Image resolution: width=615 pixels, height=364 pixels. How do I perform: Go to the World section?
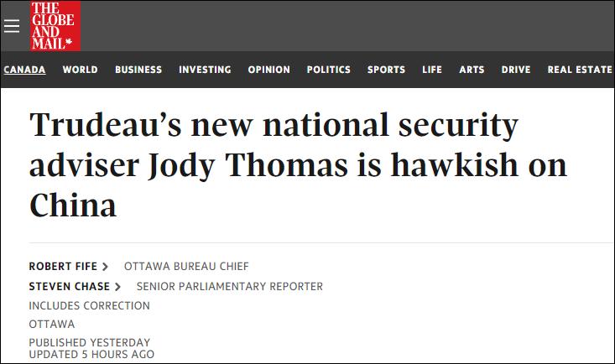tap(80, 70)
